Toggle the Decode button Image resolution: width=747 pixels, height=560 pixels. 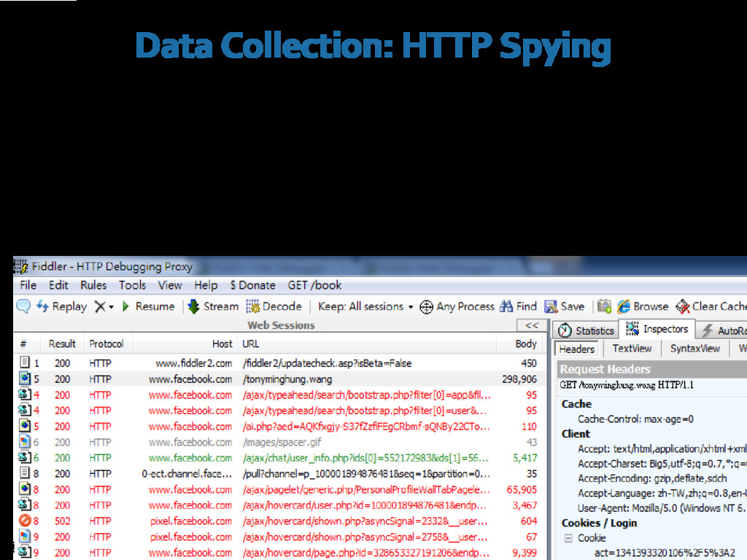[274, 306]
